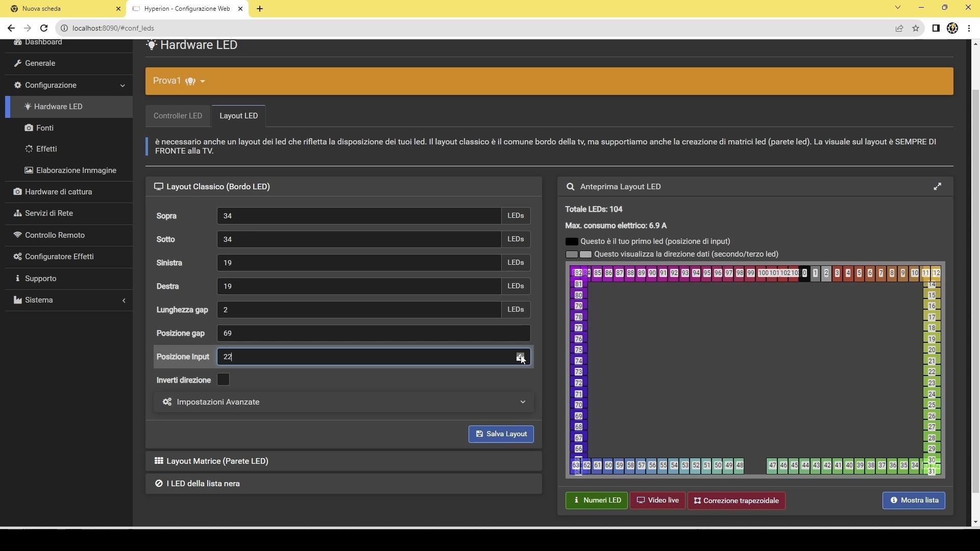Expand the Impostazioni Avanzate section

[x=342, y=402]
